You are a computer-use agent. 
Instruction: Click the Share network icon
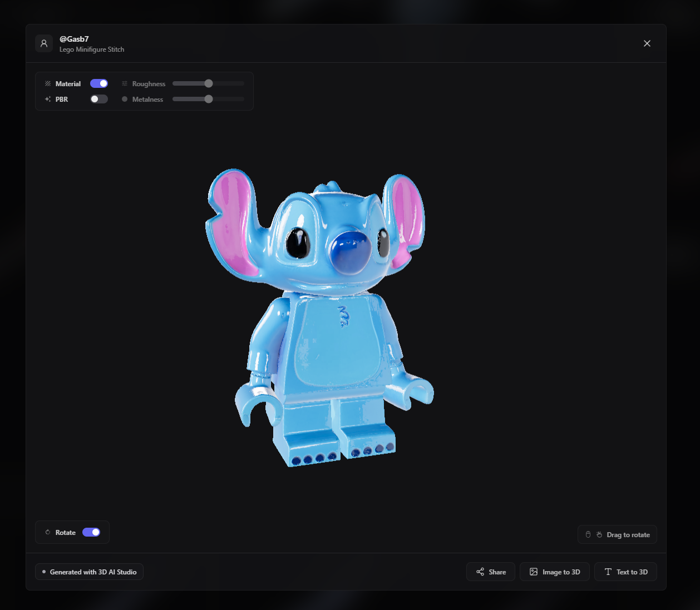pyautogui.click(x=480, y=572)
